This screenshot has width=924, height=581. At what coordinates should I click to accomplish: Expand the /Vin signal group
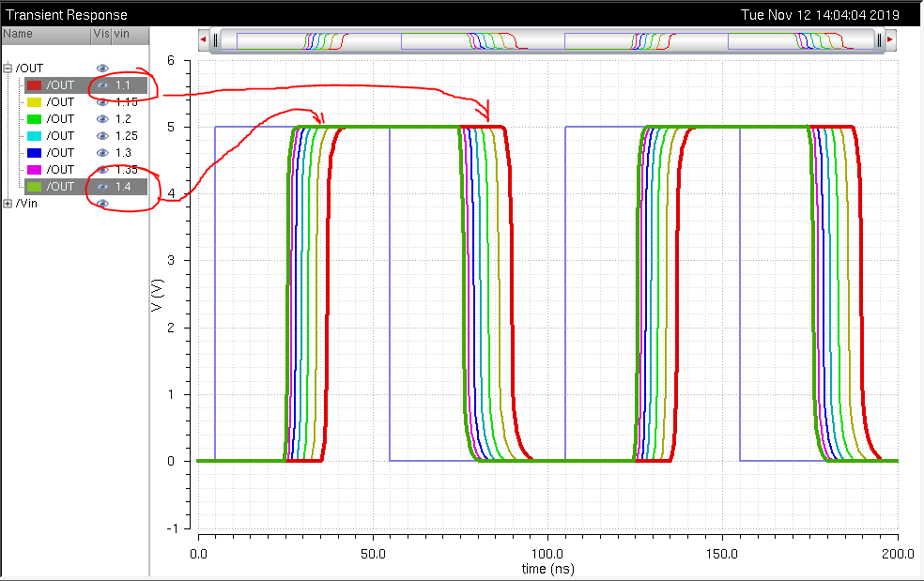point(8,204)
